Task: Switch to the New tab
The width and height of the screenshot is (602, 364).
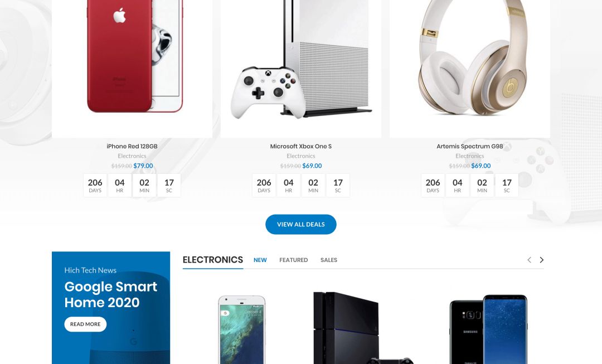Action: (x=260, y=260)
